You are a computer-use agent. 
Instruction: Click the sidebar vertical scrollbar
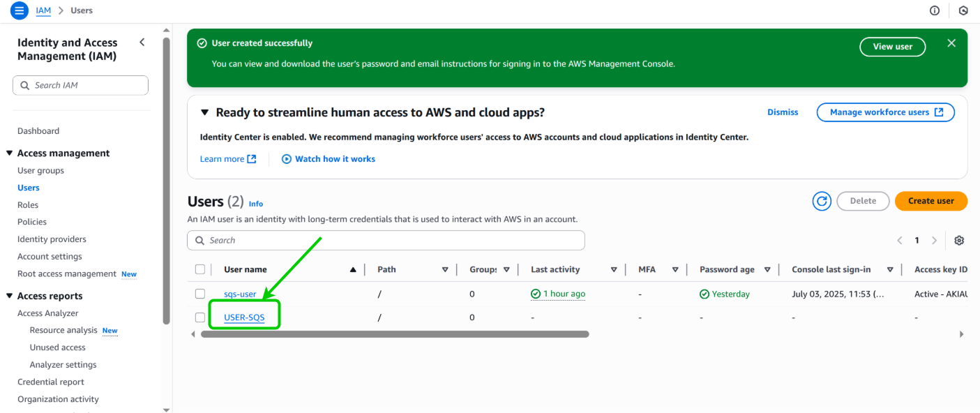click(167, 181)
